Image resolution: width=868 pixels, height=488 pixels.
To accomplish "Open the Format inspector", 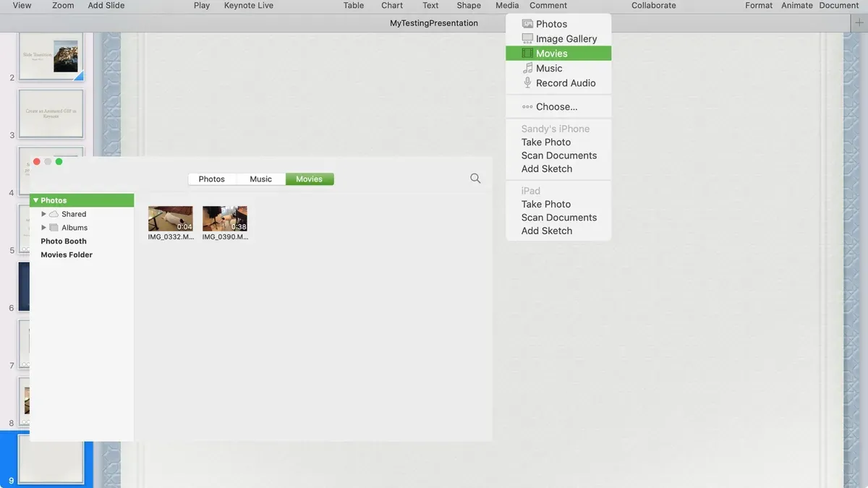I will [x=759, y=5].
